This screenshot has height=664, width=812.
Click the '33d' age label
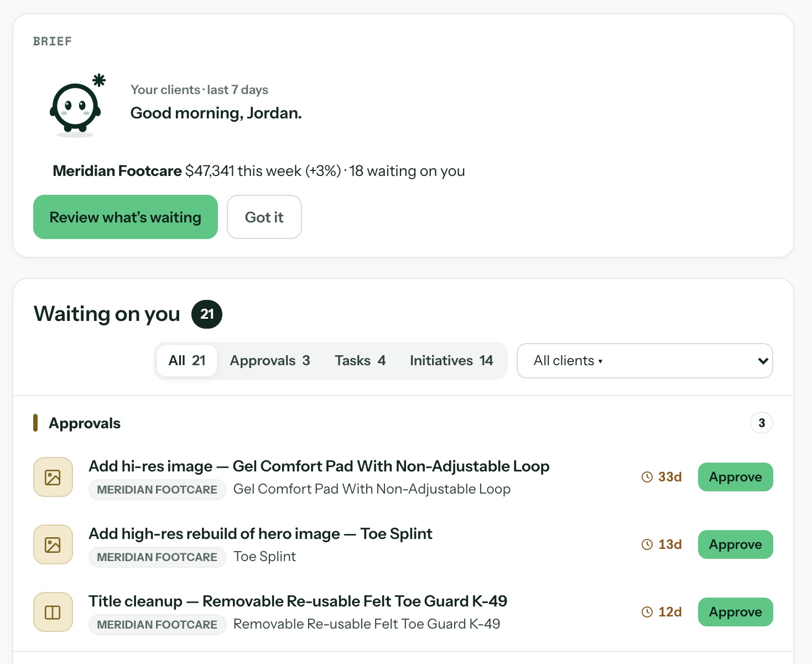[670, 477]
